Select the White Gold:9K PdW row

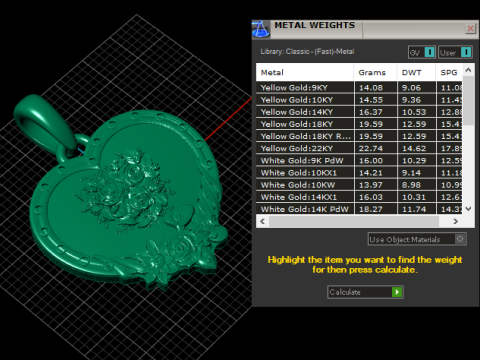coord(359,160)
